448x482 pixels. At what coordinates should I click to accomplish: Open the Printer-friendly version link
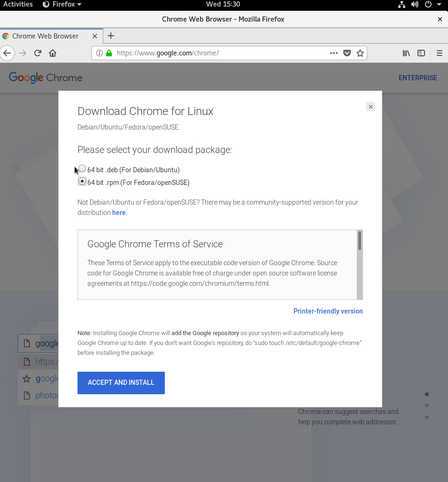[x=328, y=311]
